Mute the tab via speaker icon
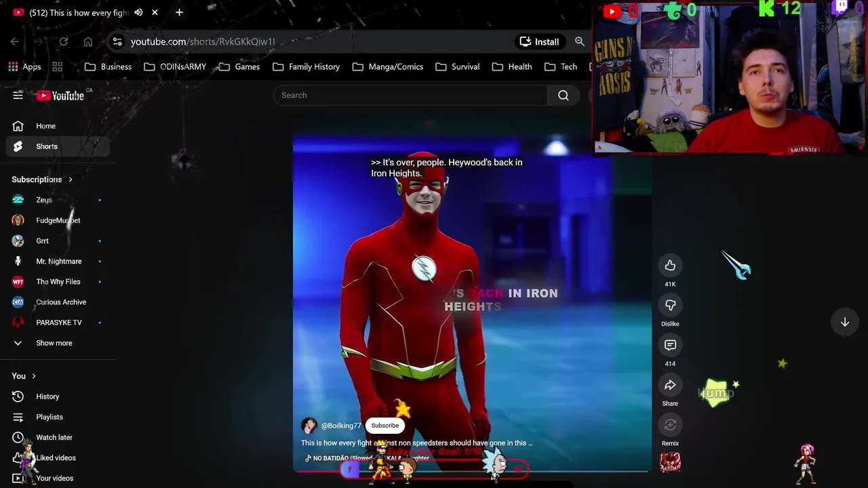 coord(138,12)
